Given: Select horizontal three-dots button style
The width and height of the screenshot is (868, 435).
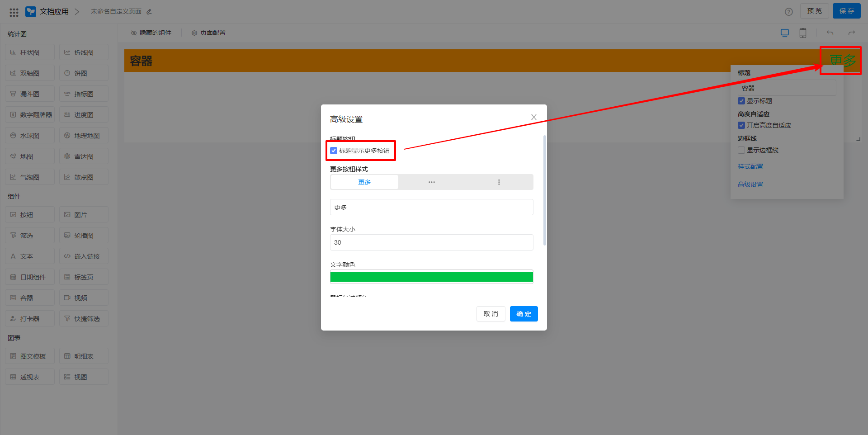Looking at the screenshot, I should [431, 182].
